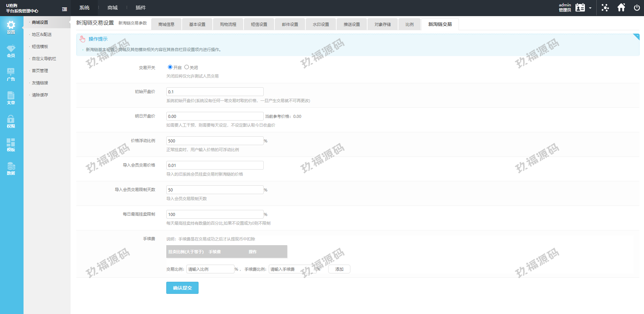
Task: Select the 关闭 radio button
Action: coord(186,67)
